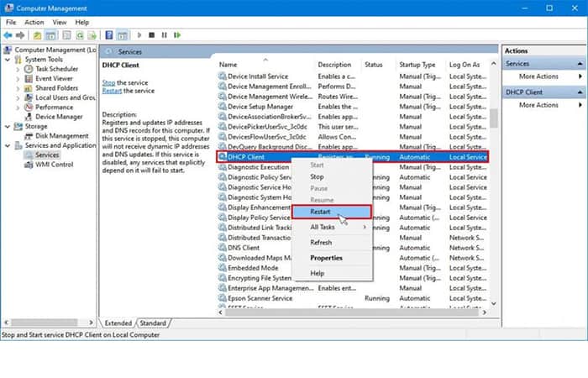The width and height of the screenshot is (588, 378).
Task: Click the Stop the service link
Action: 108,83
